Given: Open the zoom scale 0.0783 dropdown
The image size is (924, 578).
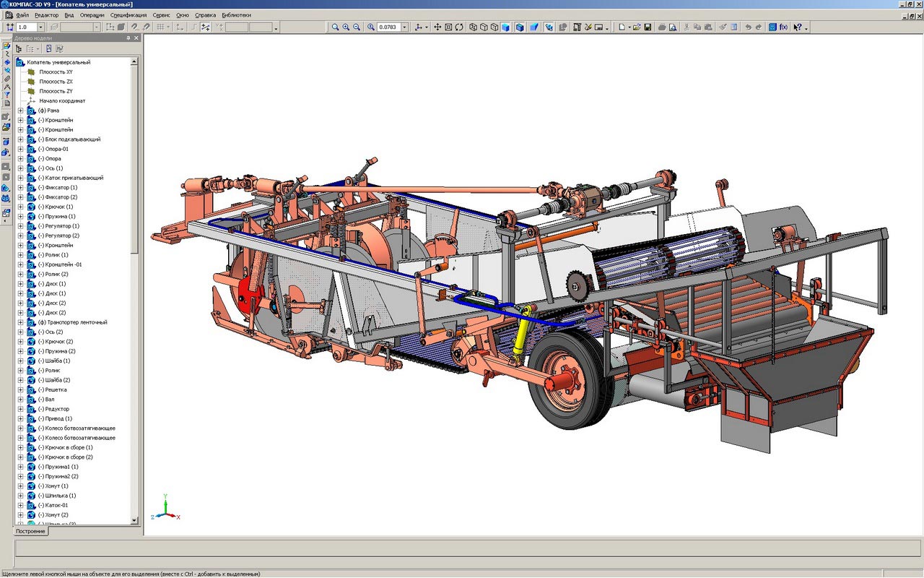Looking at the screenshot, I should point(404,27).
